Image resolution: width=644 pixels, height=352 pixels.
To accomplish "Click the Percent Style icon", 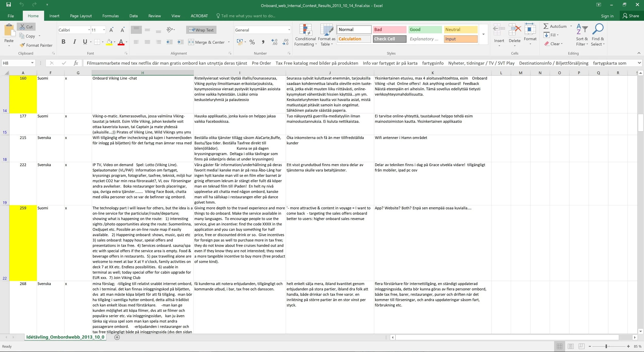I will click(252, 42).
